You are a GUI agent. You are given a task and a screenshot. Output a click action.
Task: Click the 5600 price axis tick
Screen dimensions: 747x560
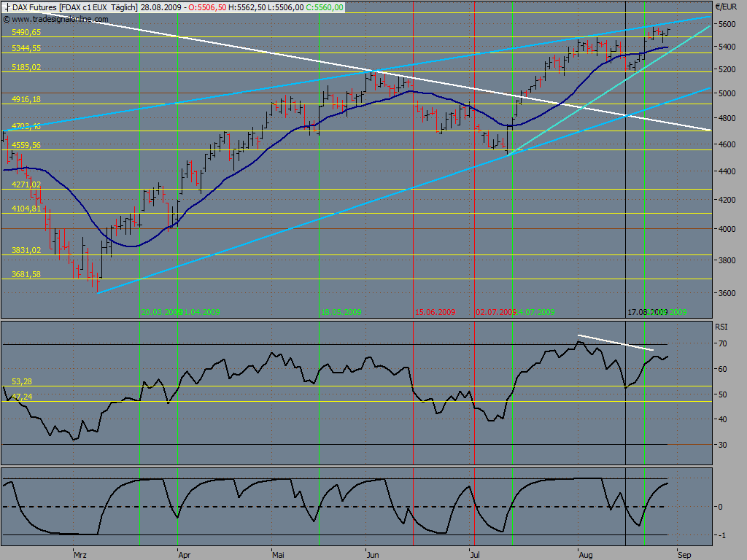tap(727, 24)
